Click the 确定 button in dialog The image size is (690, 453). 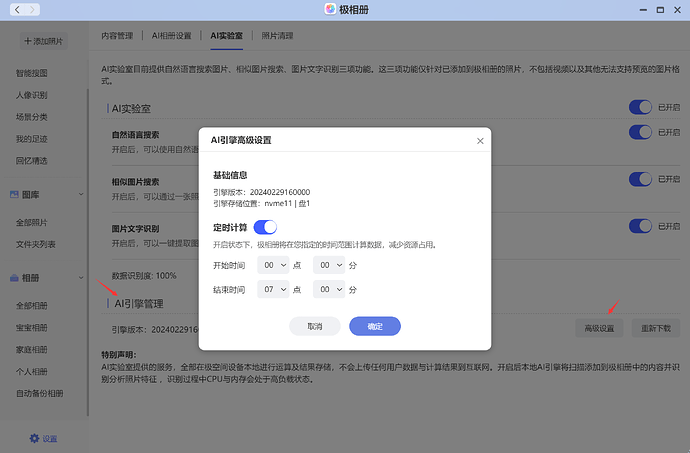pyautogui.click(x=375, y=326)
